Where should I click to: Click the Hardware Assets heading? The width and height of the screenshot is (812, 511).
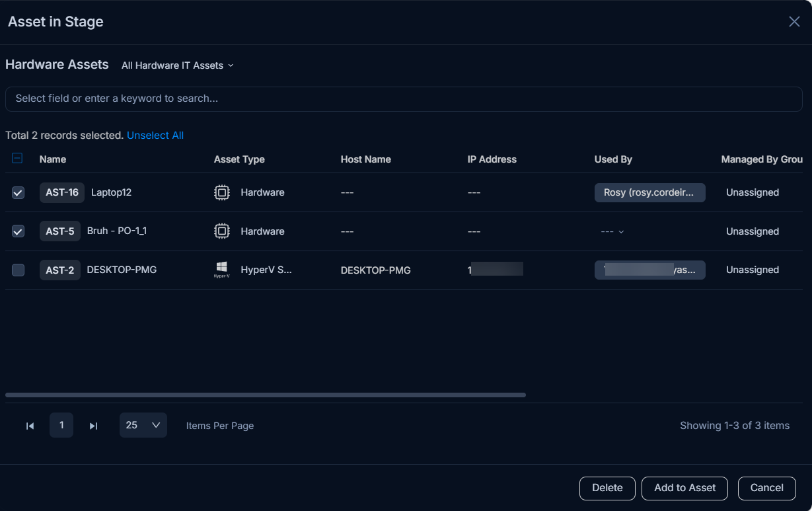(57, 65)
